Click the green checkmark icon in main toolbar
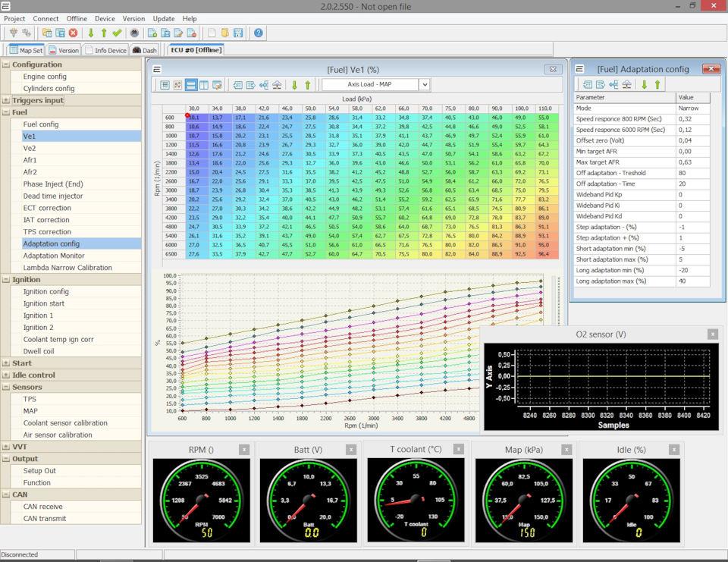The image size is (728, 562). pos(117,33)
